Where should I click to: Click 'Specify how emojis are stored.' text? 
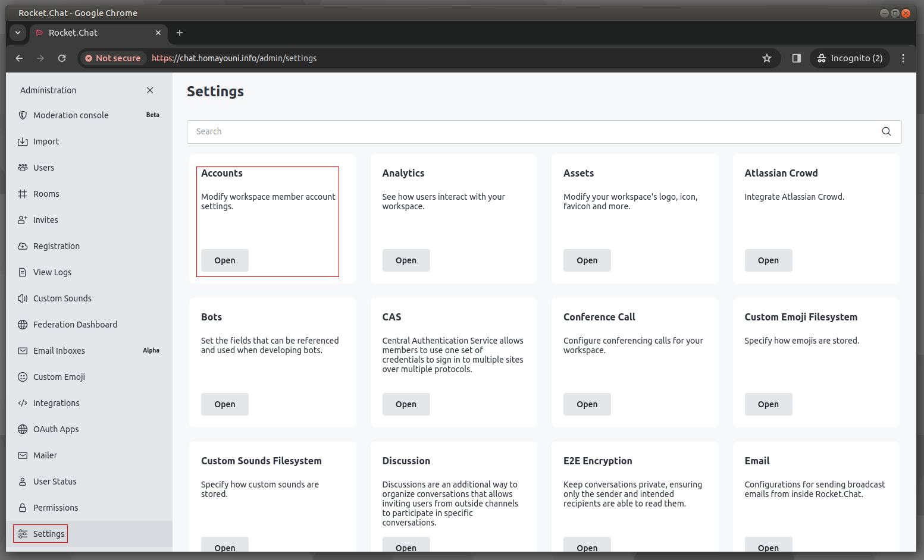[801, 341]
